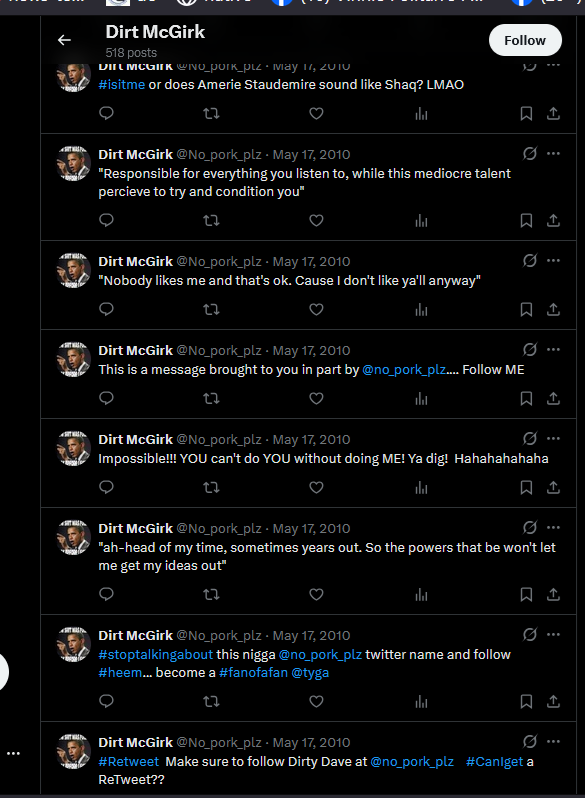The height and width of the screenshot is (798, 585).
Task: Like the Amerie Staudemire Shaq tweet
Action: coord(316,113)
